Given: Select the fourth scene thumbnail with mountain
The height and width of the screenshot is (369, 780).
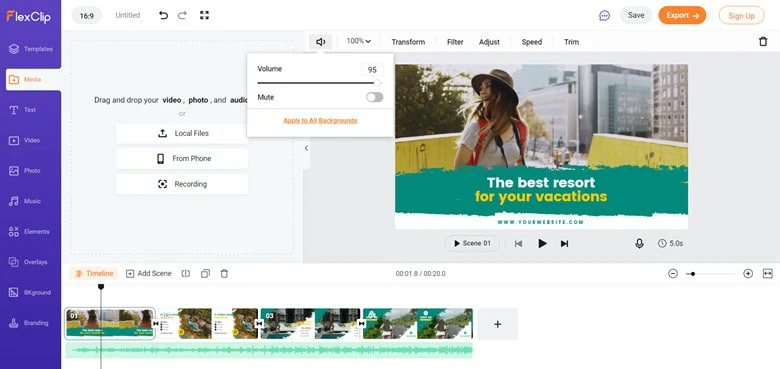Looking at the screenshot, I should tap(418, 324).
